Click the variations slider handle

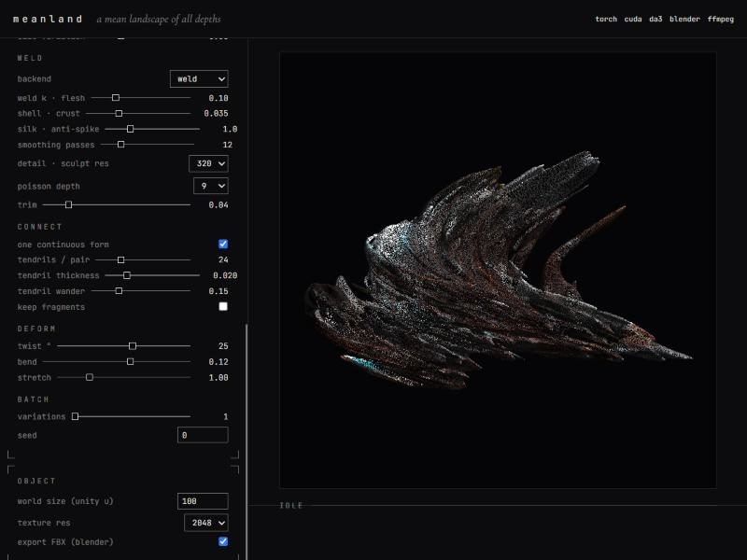click(x=75, y=416)
